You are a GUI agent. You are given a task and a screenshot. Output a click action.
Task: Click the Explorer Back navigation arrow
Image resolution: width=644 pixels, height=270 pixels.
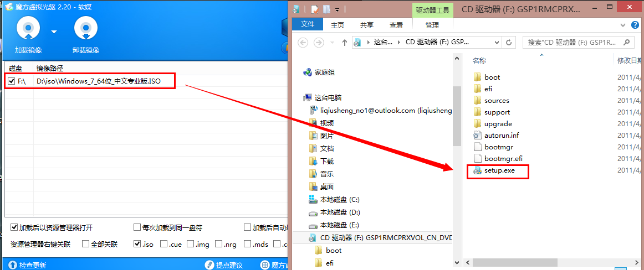(x=303, y=43)
